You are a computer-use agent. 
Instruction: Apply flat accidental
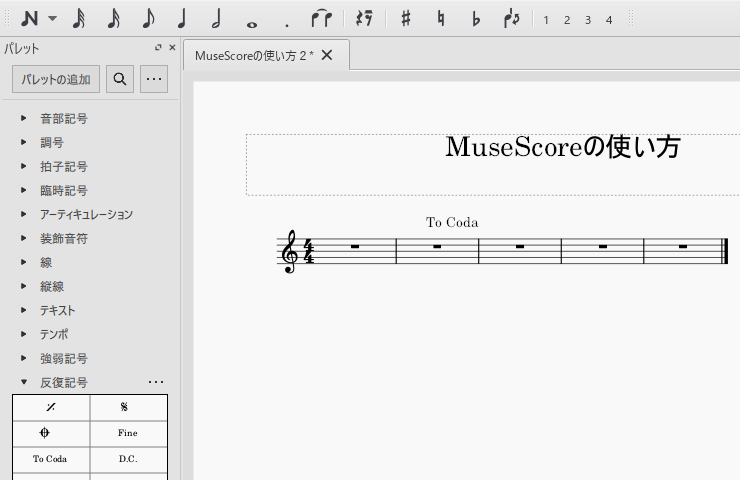tap(476, 19)
